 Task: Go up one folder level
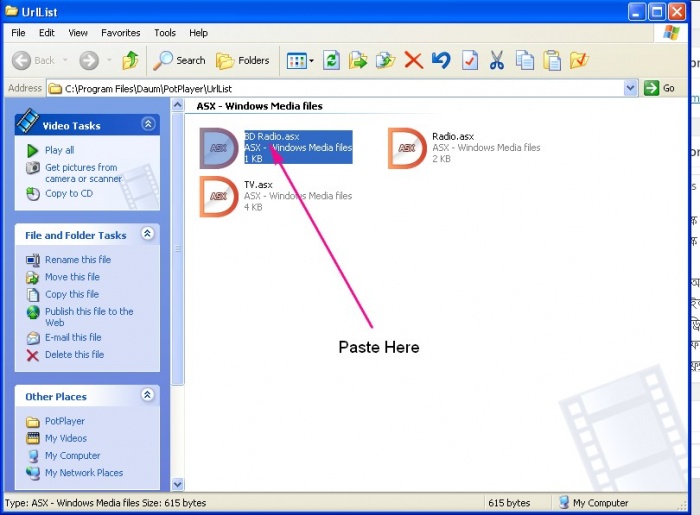tap(130, 60)
